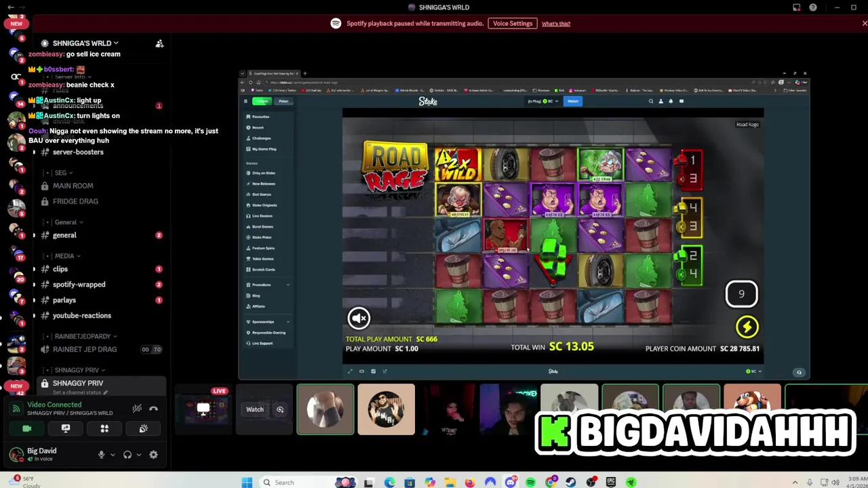Screen dimensions: 868x488
Task: Click the What's this? link
Action: [x=556, y=24]
